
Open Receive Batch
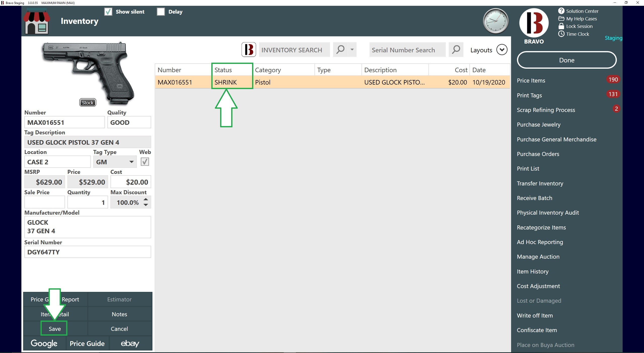[534, 198]
